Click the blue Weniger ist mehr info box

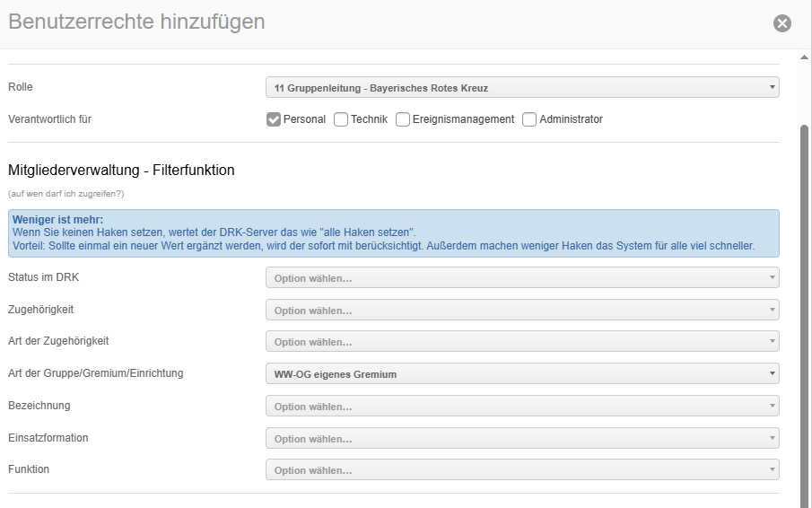tap(393, 233)
